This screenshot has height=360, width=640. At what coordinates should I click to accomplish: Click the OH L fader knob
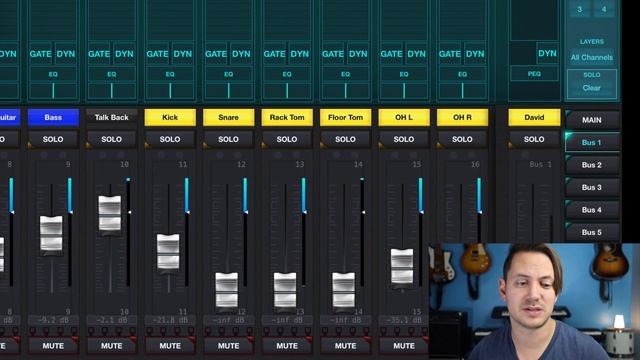tap(402, 267)
